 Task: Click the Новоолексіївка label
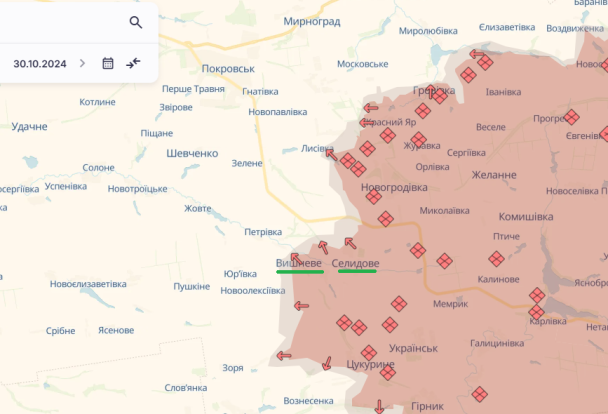tap(253, 291)
